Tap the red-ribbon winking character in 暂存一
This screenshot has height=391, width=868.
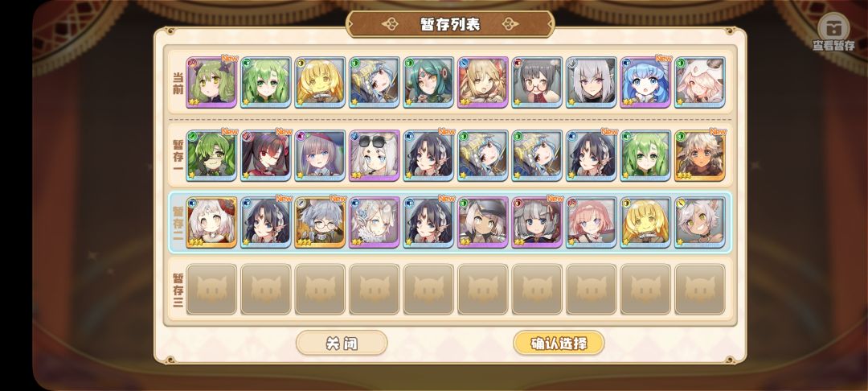[x=266, y=155]
